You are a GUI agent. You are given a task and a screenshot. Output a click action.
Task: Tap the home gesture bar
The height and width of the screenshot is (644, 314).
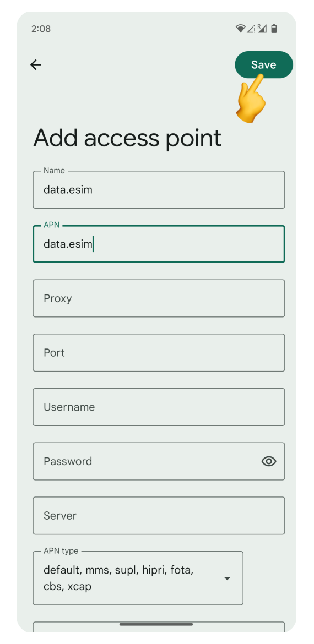156,624
